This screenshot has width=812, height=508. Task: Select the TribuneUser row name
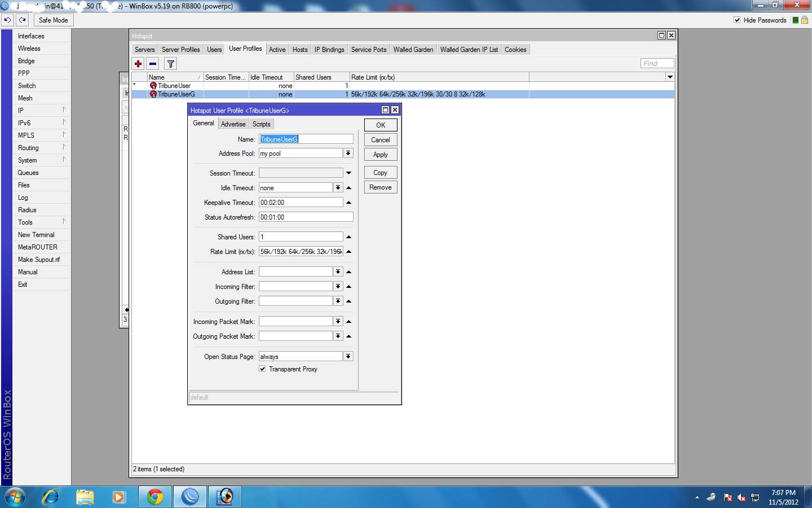pos(174,86)
